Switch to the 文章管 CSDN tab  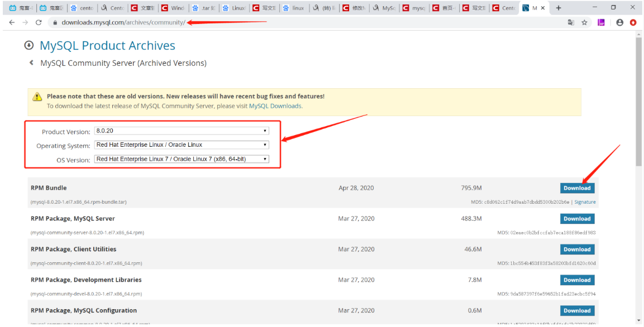pos(143,8)
